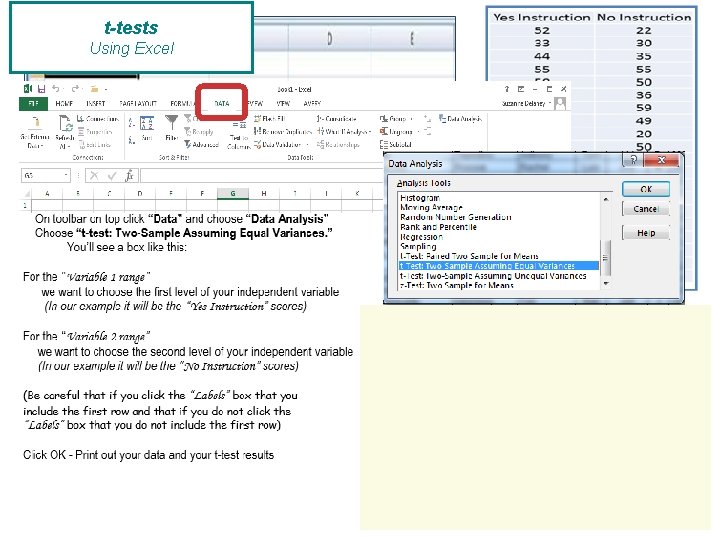Open the Data Validation dropdown
This screenshot has width=720, height=540.
click(307, 145)
